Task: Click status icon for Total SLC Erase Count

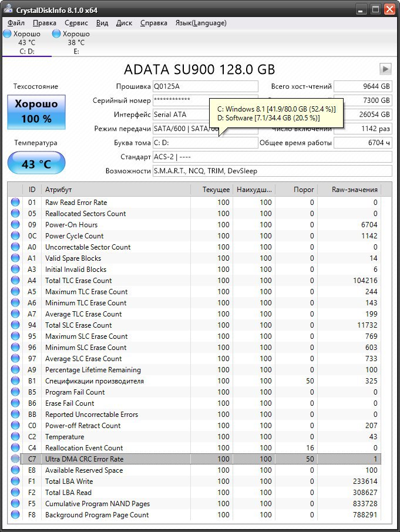Action: click(15, 325)
